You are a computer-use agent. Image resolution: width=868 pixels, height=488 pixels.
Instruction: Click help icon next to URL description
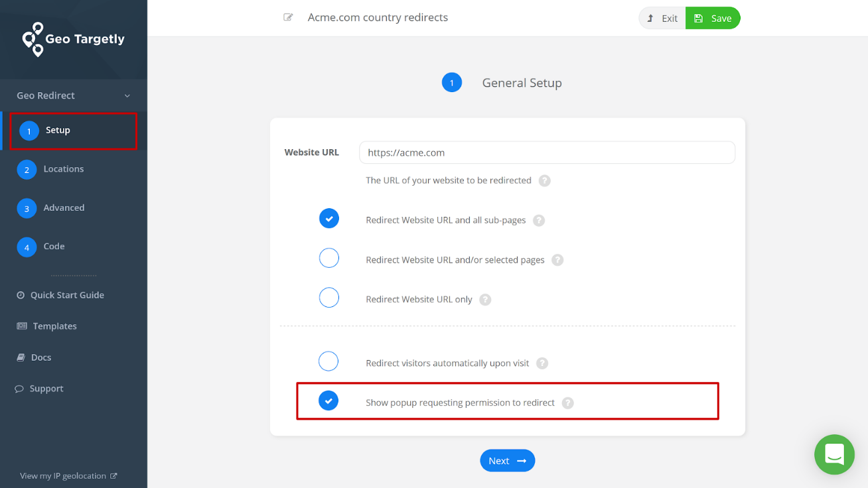point(544,180)
